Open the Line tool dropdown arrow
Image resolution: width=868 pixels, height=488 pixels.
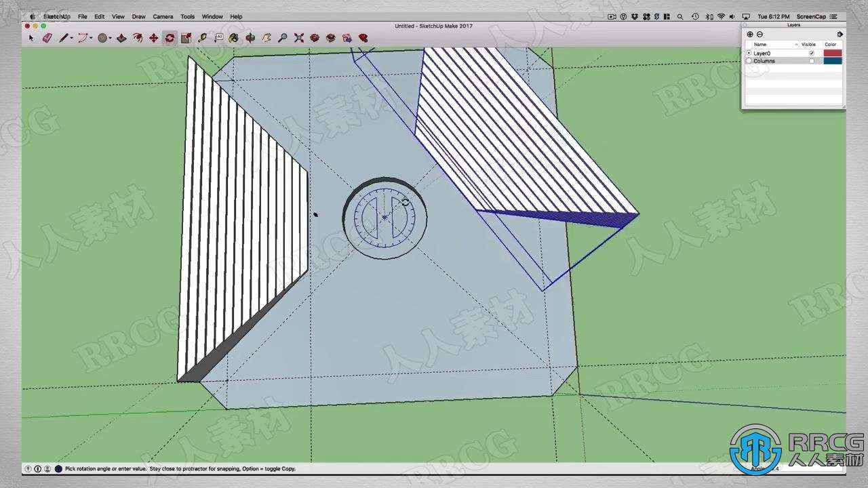72,39
